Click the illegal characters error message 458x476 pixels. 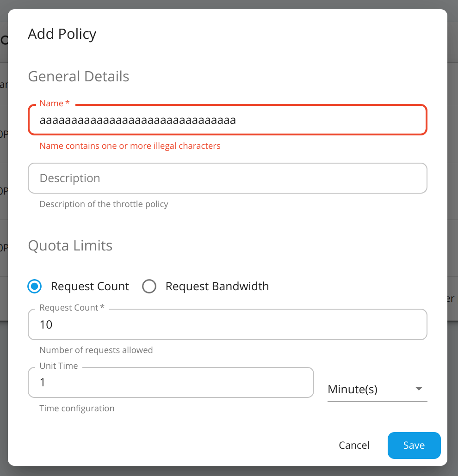[x=130, y=146]
